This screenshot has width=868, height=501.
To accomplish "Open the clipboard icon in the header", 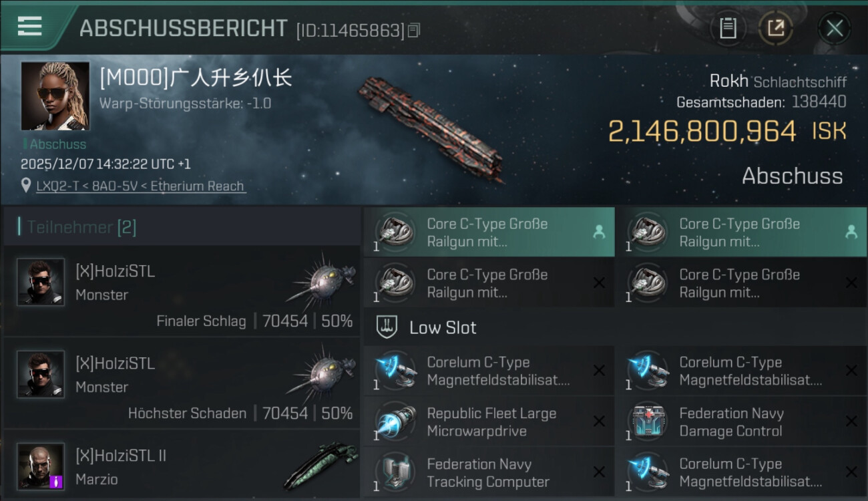I will [x=728, y=28].
